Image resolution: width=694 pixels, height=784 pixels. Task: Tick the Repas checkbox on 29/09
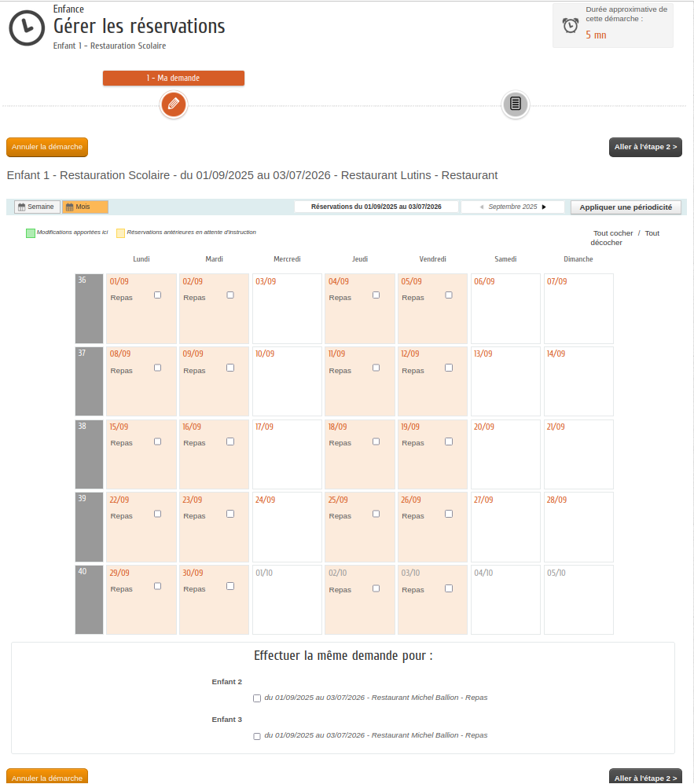click(158, 586)
